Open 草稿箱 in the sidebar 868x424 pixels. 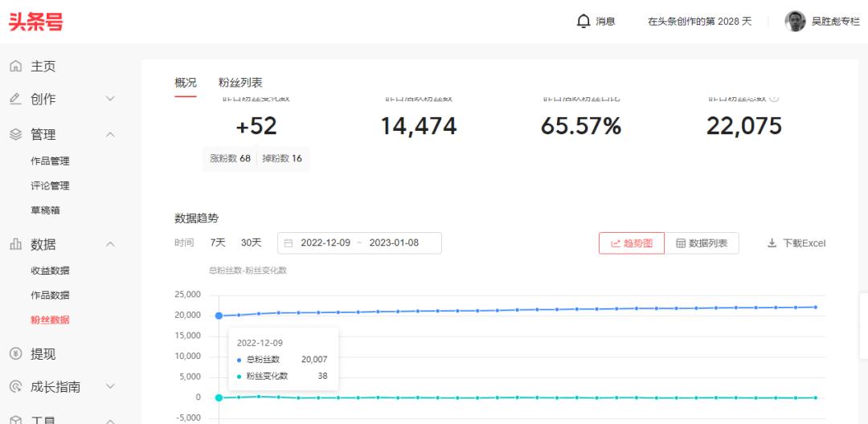(45, 210)
